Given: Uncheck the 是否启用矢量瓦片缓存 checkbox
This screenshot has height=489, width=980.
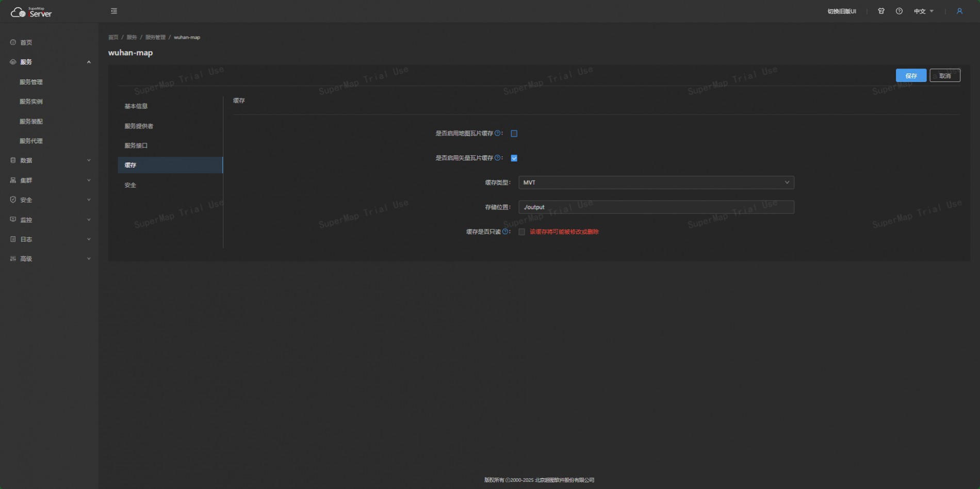Looking at the screenshot, I should pos(514,158).
